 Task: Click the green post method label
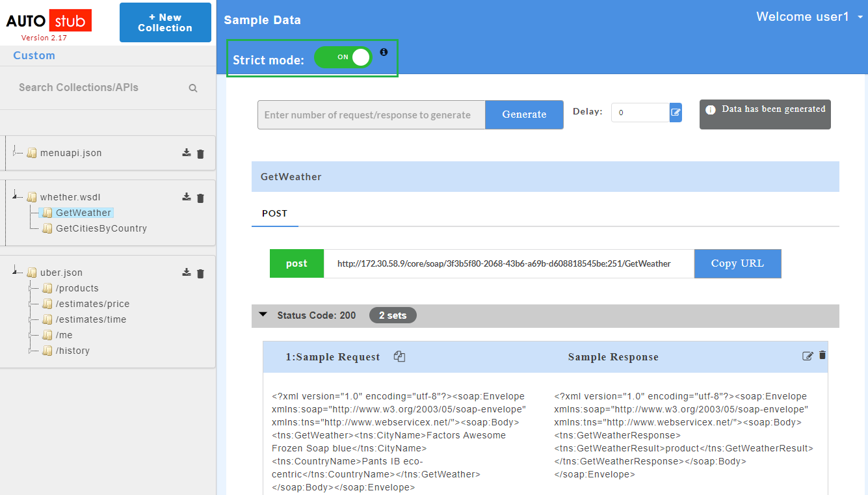click(x=296, y=263)
